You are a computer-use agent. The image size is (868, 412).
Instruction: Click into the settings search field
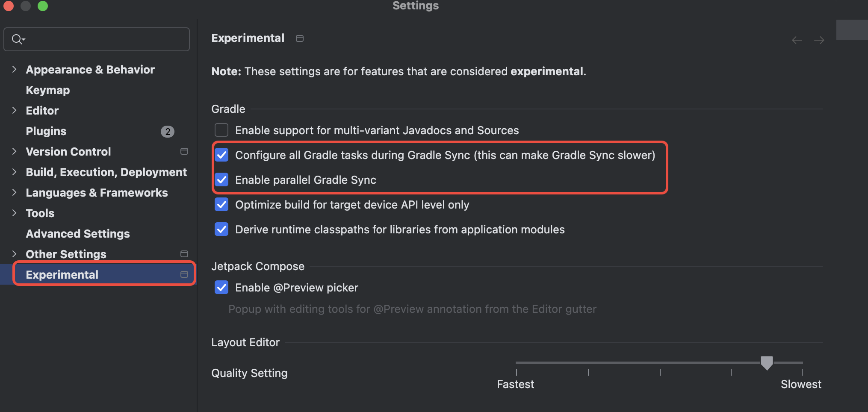(97, 39)
